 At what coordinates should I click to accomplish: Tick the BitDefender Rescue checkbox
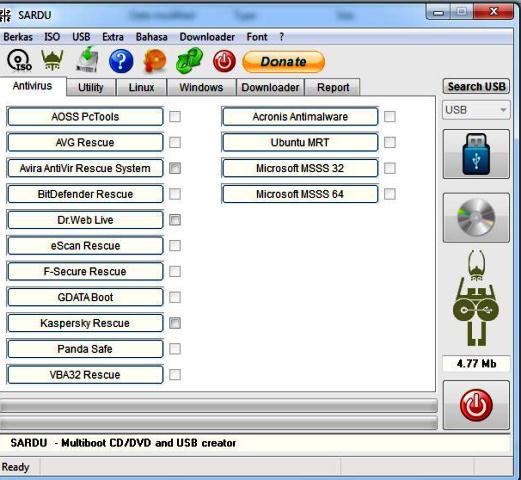click(x=175, y=194)
